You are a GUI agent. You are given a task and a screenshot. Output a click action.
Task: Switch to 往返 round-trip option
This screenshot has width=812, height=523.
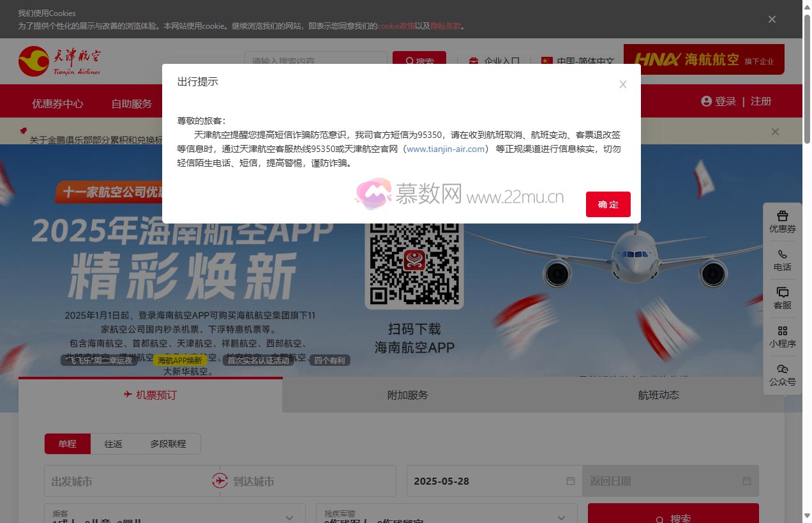[x=113, y=443]
